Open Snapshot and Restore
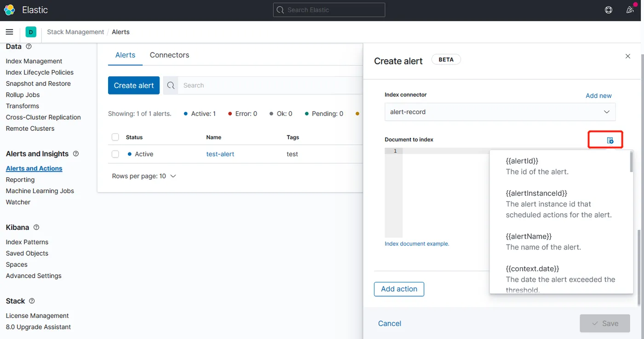This screenshot has height=339, width=644. [x=38, y=83]
